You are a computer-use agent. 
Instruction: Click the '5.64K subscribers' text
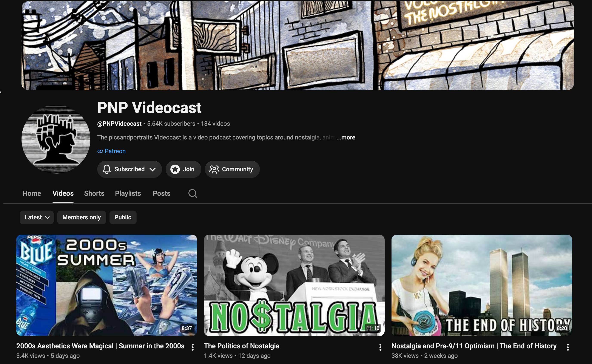click(x=171, y=124)
